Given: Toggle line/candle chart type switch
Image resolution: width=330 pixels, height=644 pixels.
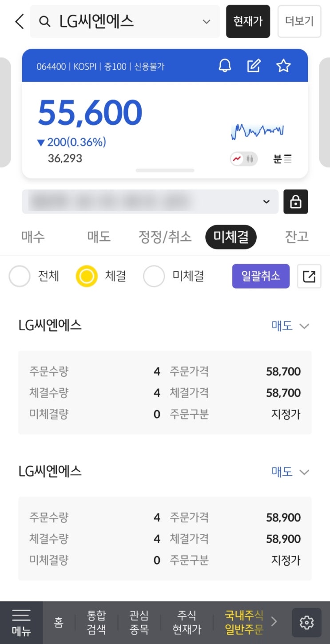Looking at the screenshot, I should click(x=244, y=159).
